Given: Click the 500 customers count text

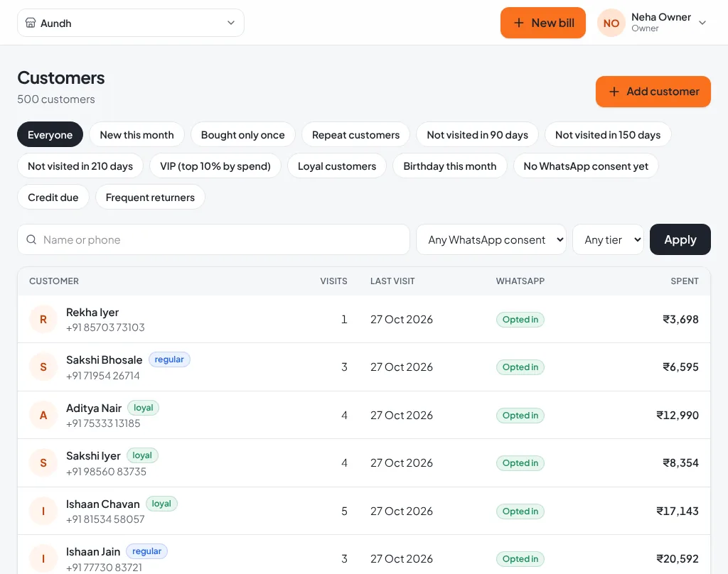Looking at the screenshot, I should tap(56, 99).
